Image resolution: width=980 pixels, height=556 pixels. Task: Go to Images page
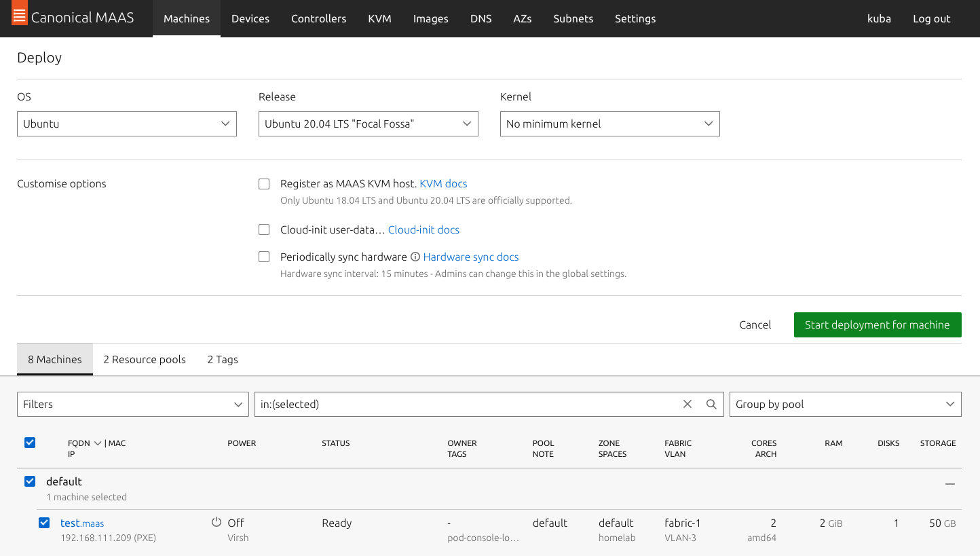point(431,18)
